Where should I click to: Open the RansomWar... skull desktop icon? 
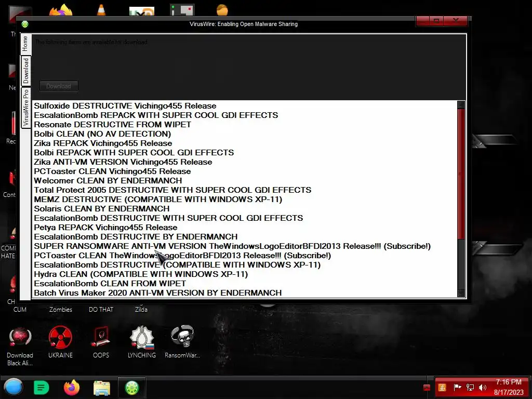point(182,342)
